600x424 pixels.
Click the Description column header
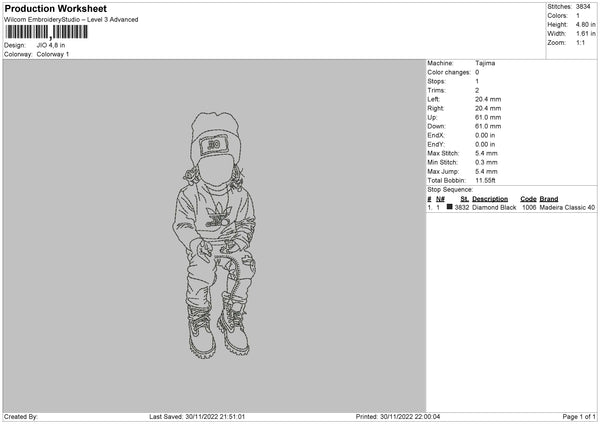tap(490, 199)
